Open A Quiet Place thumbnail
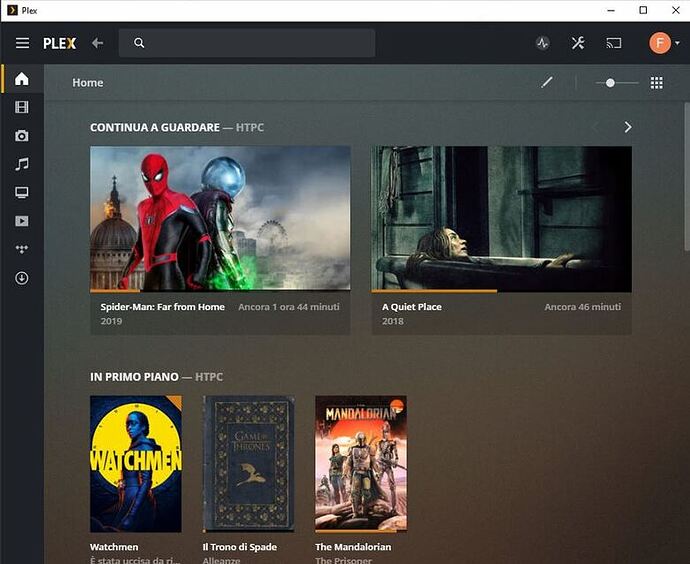Viewport: 690px width, 564px height. tap(502, 218)
